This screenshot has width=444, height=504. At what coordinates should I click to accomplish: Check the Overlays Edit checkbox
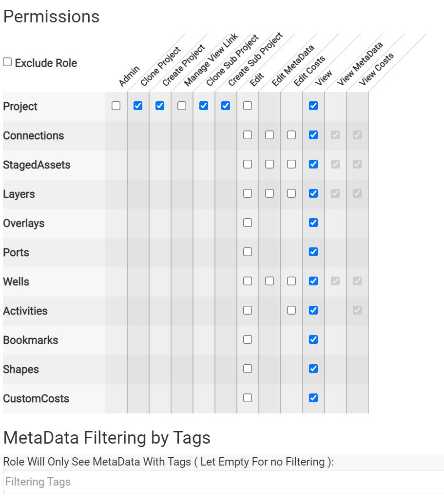tap(248, 223)
